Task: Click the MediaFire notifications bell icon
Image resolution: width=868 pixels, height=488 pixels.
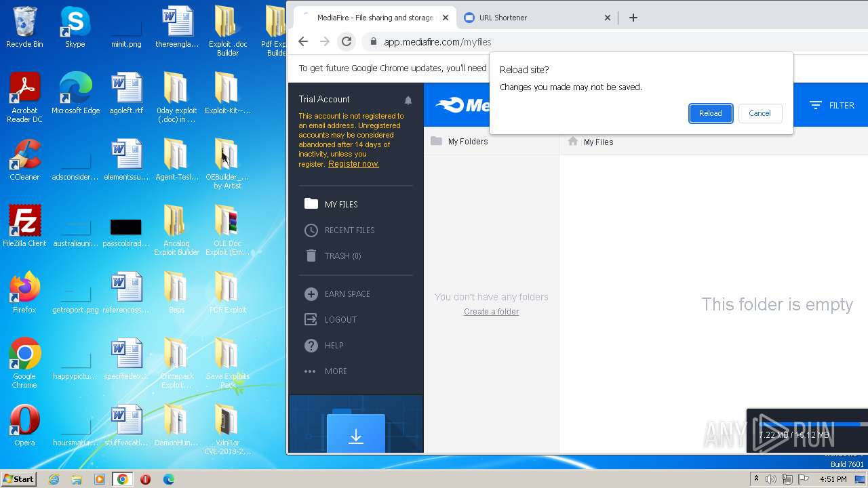Action: tap(408, 100)
